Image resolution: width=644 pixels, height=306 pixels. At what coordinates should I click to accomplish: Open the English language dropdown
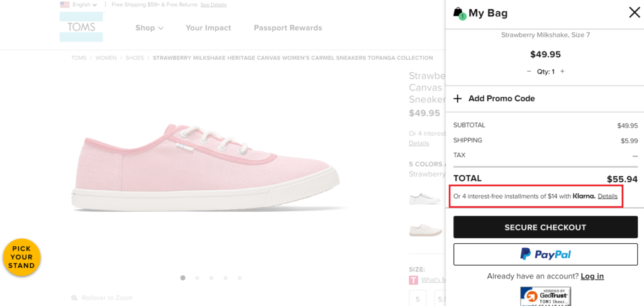click(79, 5)
